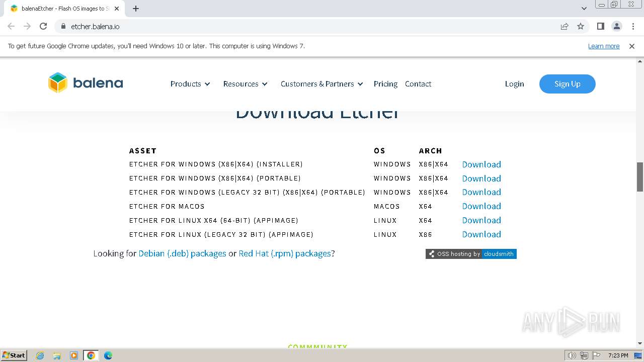The width and height of the screenshot is (644, 362).
Task: Expand Customers & Partners menu
Action: (x=322, y=84)
